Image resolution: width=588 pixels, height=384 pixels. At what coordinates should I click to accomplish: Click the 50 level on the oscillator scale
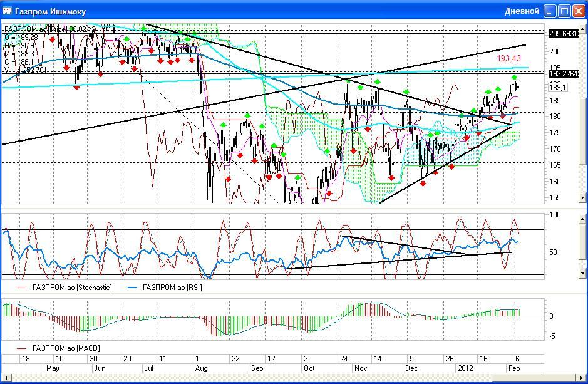(553, 252)
